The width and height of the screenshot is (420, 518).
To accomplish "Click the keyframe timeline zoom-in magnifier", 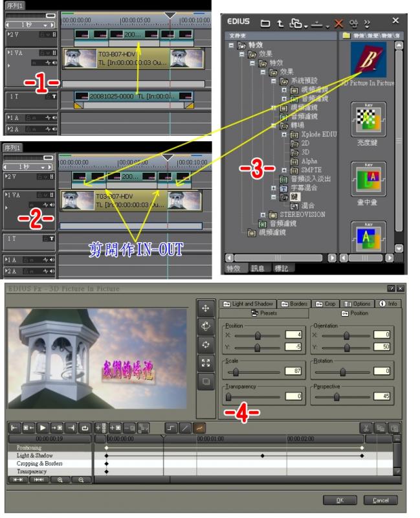I will (x=60, y=480).
